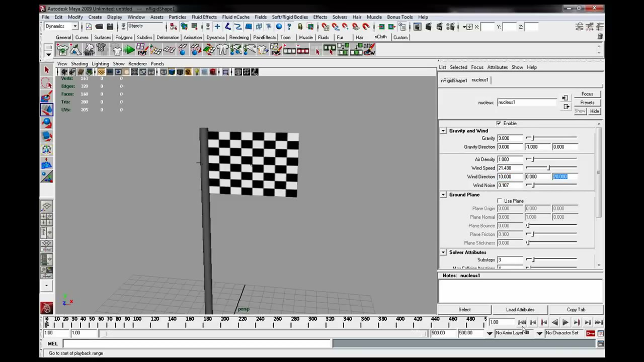Click the save scene floppy disk icon
The width and height of the screenshot is (644, 362).
pos(110,27)
